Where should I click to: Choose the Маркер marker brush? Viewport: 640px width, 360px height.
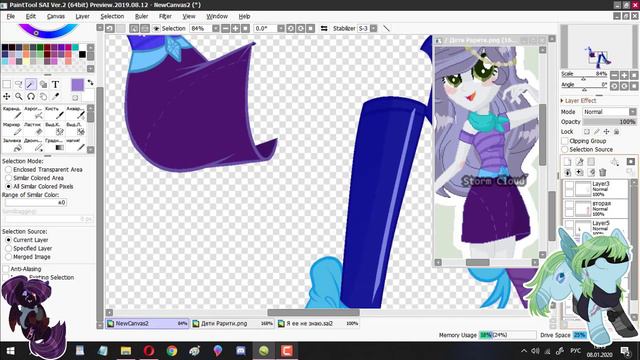click(11, 129)
